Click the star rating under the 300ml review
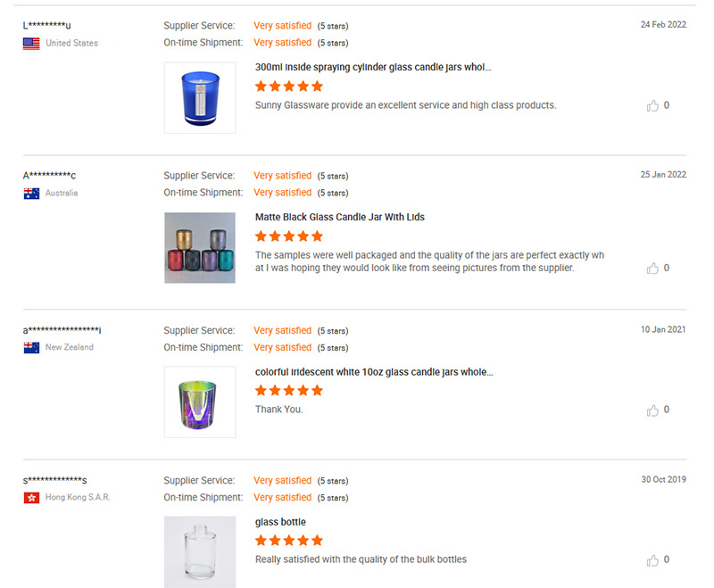This screenshot has width=714, height=588. click(x=289, y=86)
